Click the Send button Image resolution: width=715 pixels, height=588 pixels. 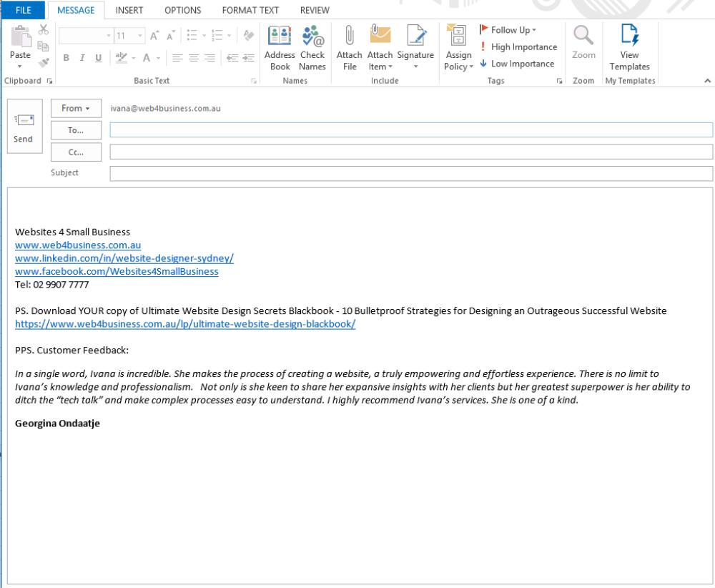click(x=24, y=129)
